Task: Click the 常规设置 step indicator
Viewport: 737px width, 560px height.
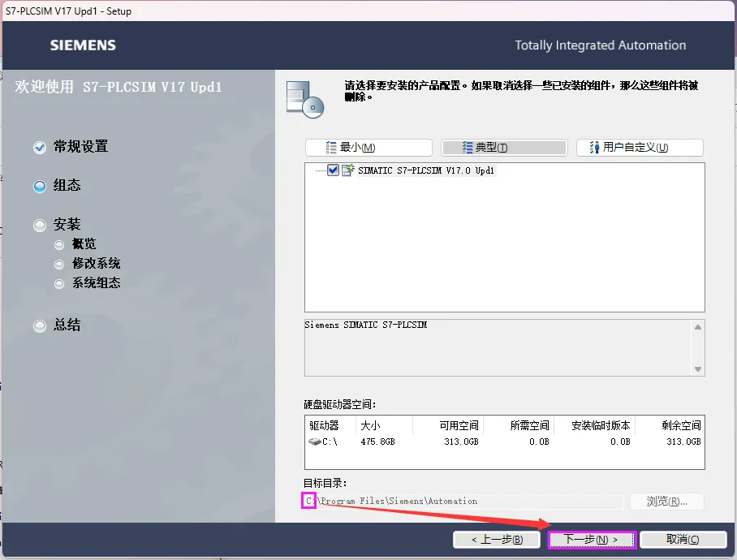Action: pyautogui.click(x=40, y=148)
